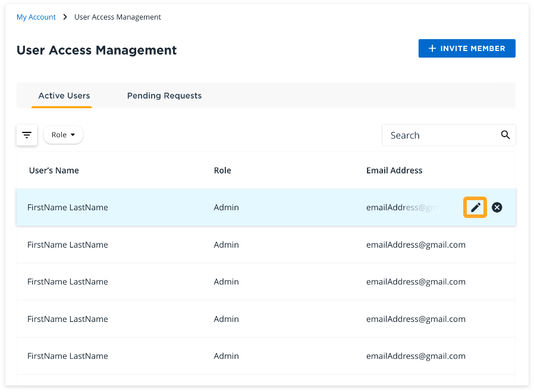Click the Admin role in the fourth row
The height and width of the screenshot is (392, 534).
click(x=226, y=319)
